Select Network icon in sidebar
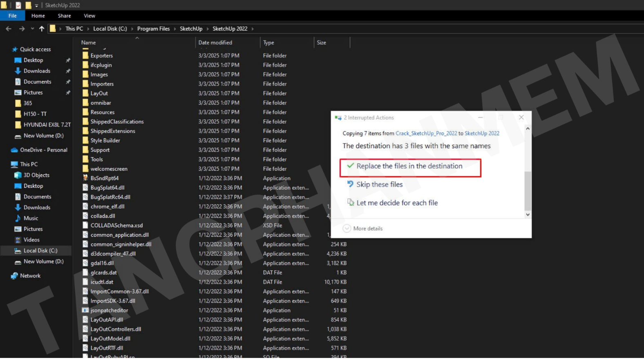 coord(14,276)
